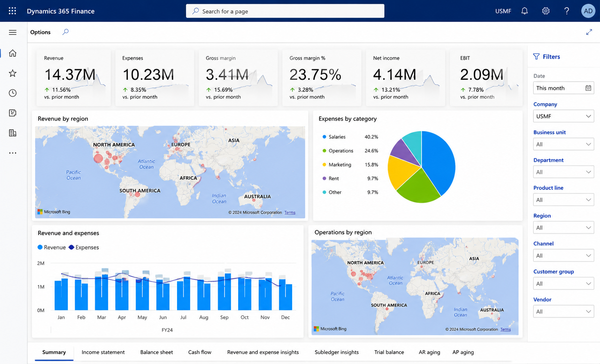This screenshot has height=364, width=600.
Task: Switch to the Income statement tab
Action: [103, 352]
